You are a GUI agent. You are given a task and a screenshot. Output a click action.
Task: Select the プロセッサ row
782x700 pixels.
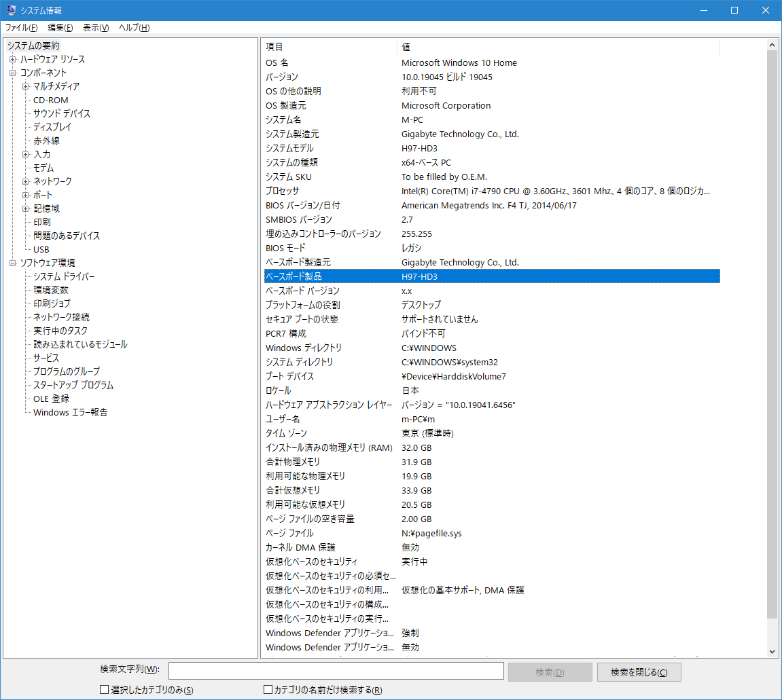click(492, 191)
